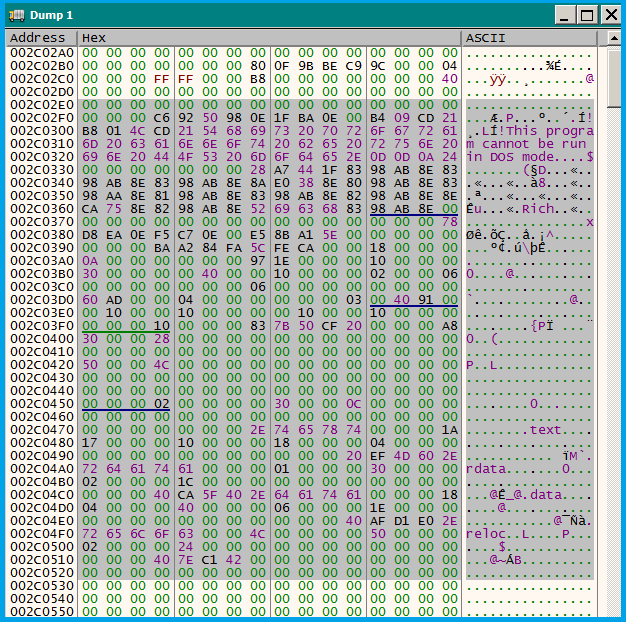Screen dimensions: 626x622
Task: Click "m cannot be run" ASCII text
Action: point(526,143)
